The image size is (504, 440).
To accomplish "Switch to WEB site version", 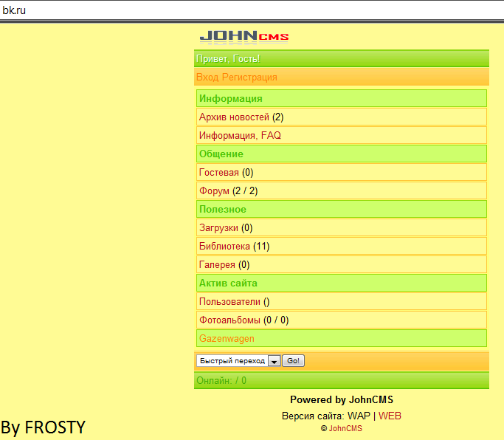I will pyautogui.click(x=390, y=416).
